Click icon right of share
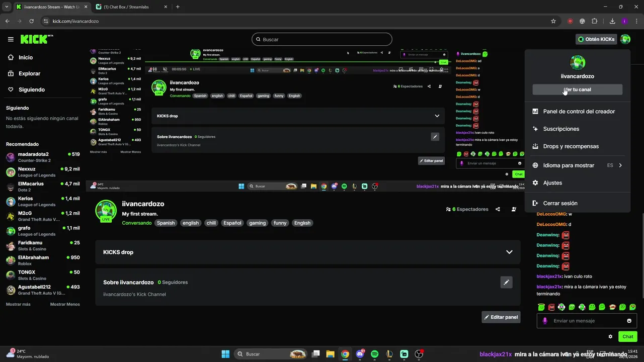The image size is (644, 362). (x=514, y=209)
